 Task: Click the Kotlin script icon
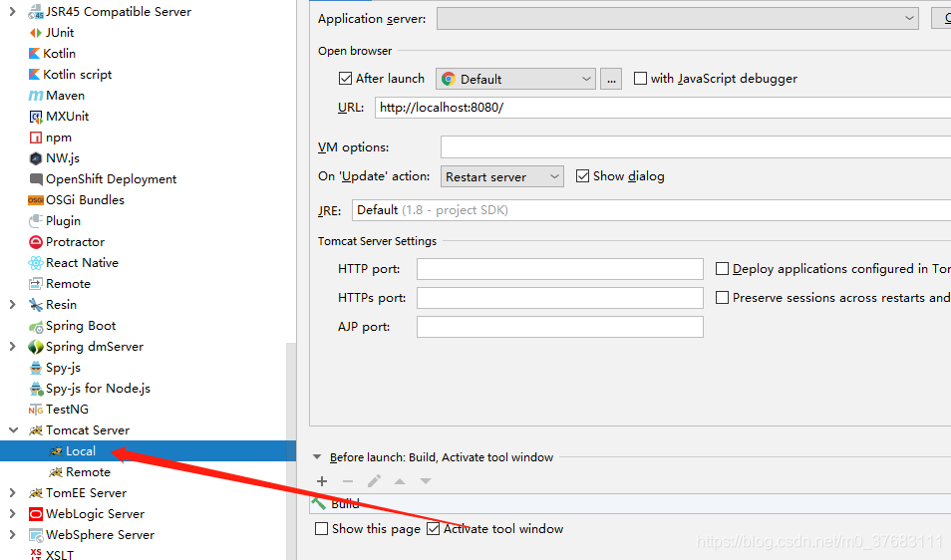[35, 75]
